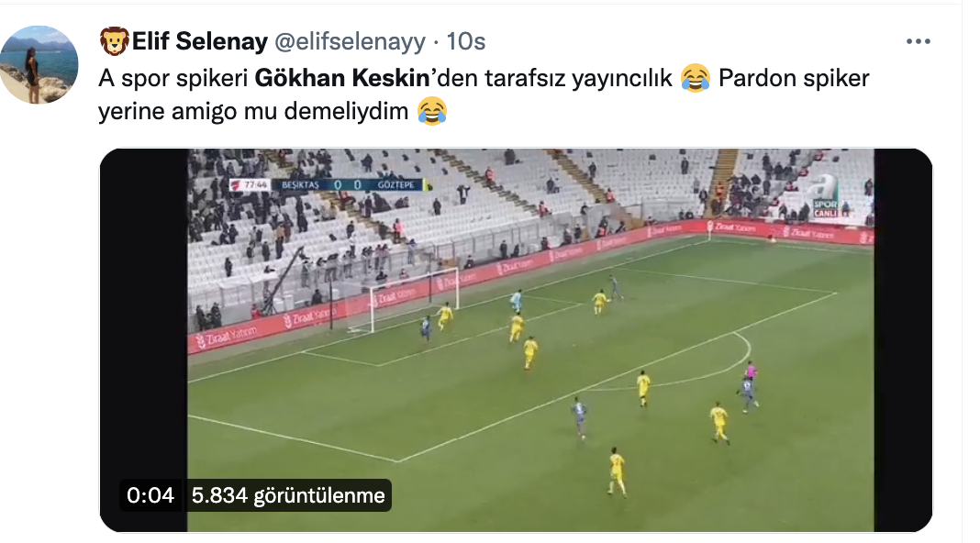
Task: Click the laughing emoji after yayıncılık
Action: 695,78
